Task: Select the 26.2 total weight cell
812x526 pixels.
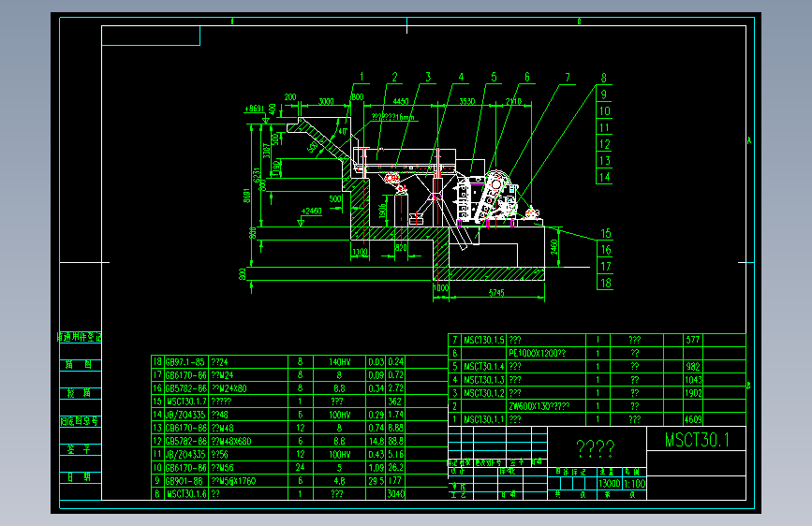Action: (395, 467)
